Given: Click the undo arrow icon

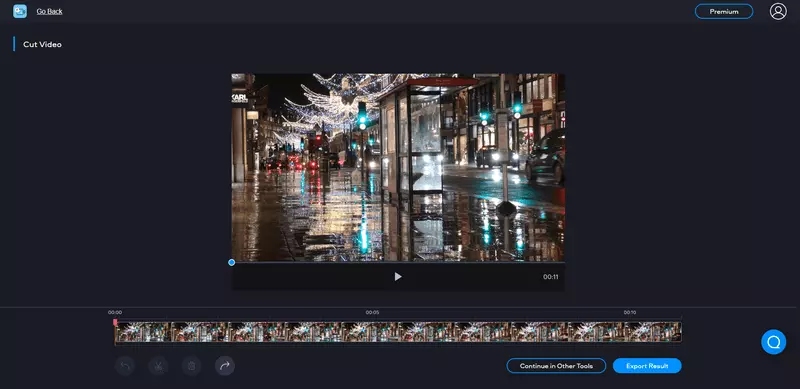Looking at the screenshot, I should (x=125, y=366).
